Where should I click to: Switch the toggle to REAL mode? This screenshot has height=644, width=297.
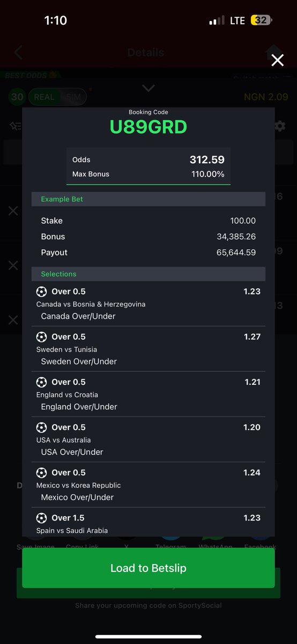pos(44,97)
